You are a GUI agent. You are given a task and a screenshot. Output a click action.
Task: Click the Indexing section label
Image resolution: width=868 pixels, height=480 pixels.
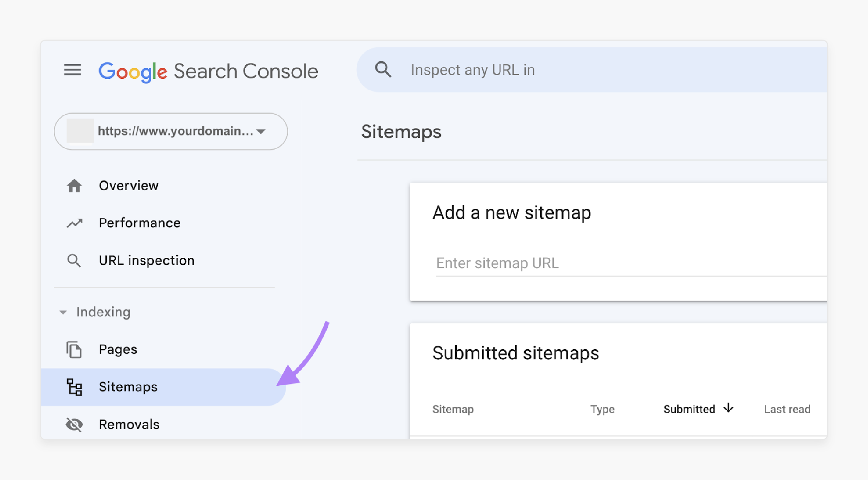pos(103,312)
